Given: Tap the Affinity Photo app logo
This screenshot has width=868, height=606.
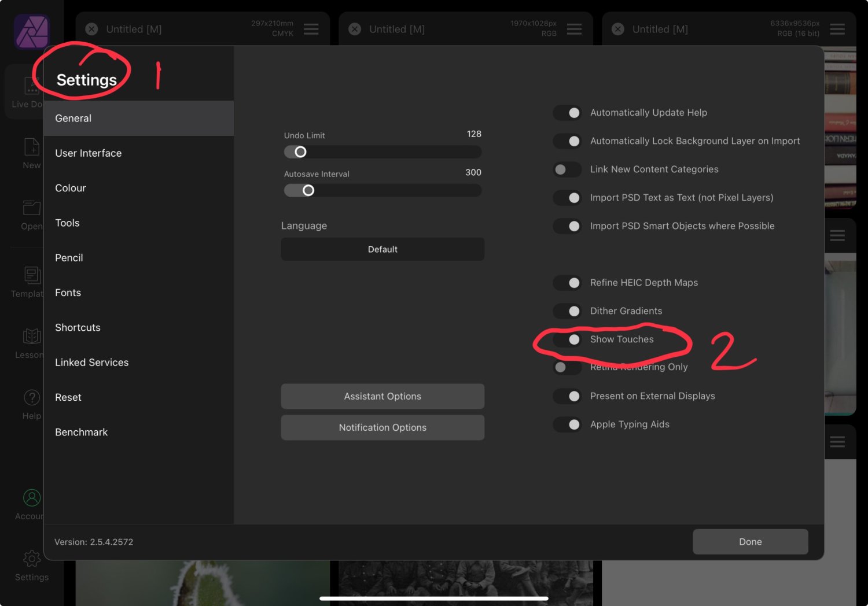Looking at the screenshot, I should click(x=32, y=32).
